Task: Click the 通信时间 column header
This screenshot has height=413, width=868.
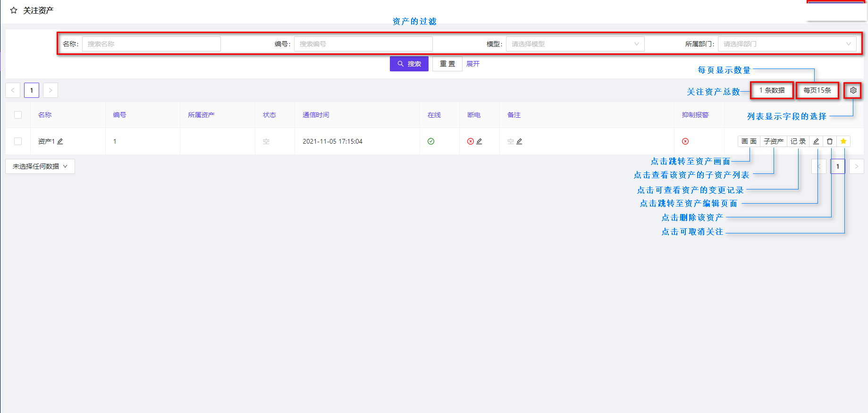Action: pyautogui.click(x=316, y=115)
